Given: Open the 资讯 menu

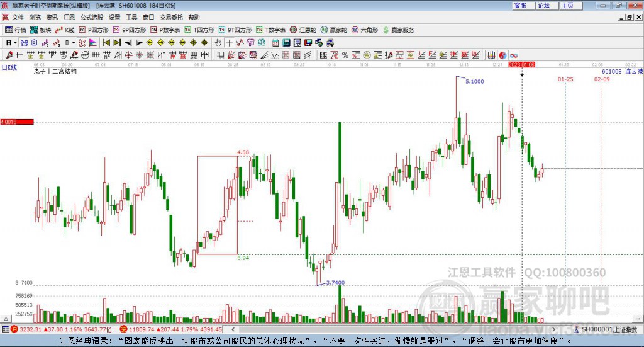Looking at the screenshot, I should (52, 17).
